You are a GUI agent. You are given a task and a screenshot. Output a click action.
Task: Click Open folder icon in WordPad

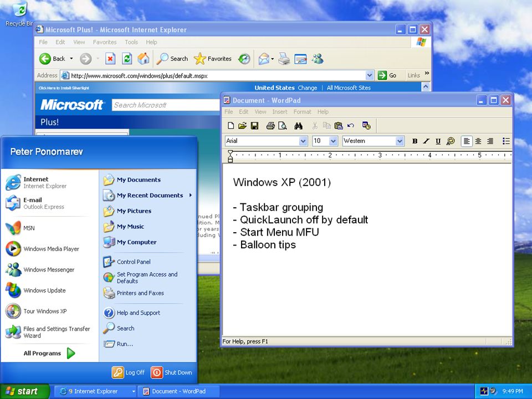[x=242, y=126]
